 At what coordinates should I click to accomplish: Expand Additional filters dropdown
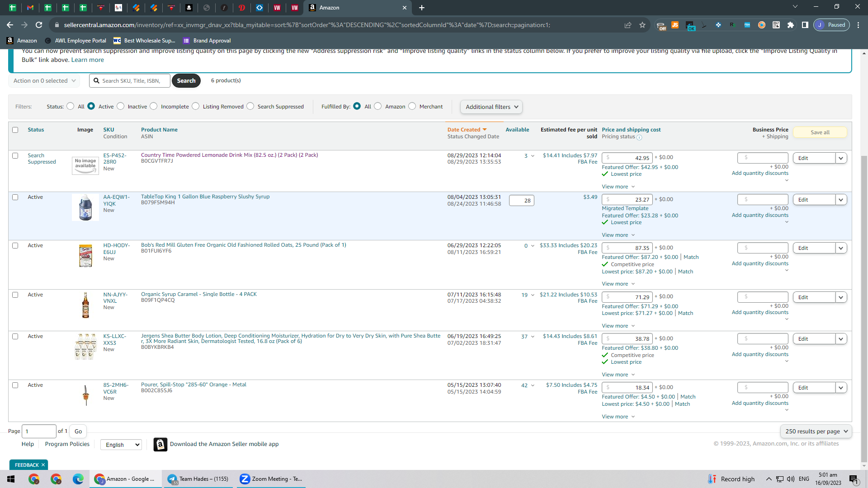491,107
